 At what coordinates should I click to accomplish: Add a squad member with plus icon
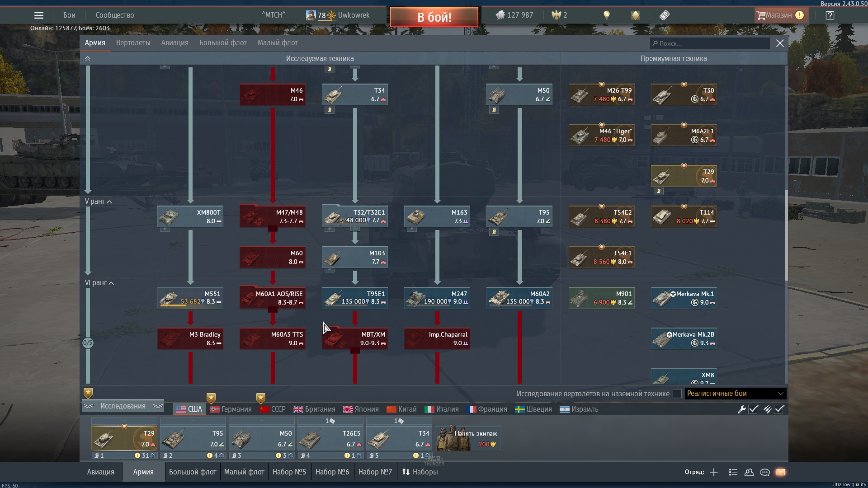(714, 472)
